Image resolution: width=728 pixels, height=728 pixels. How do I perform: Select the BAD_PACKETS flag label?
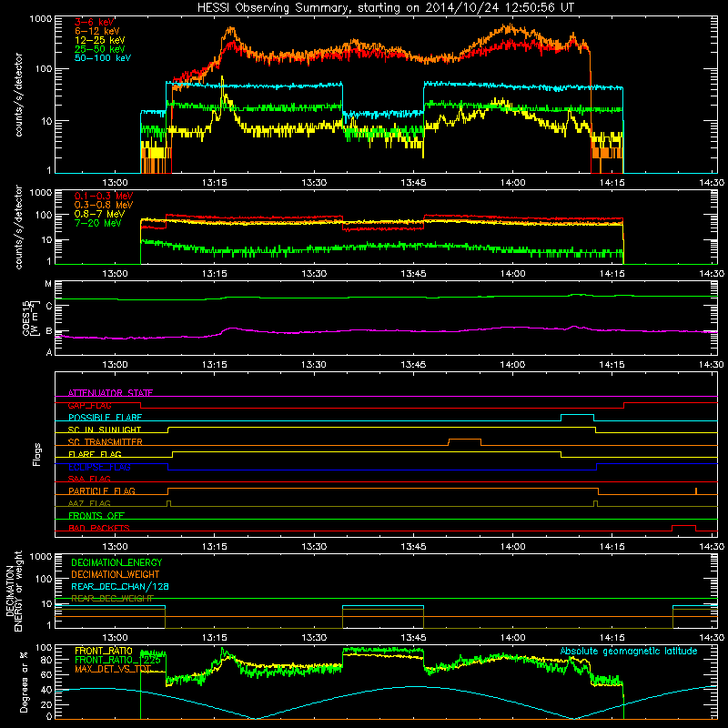[99, 528]
